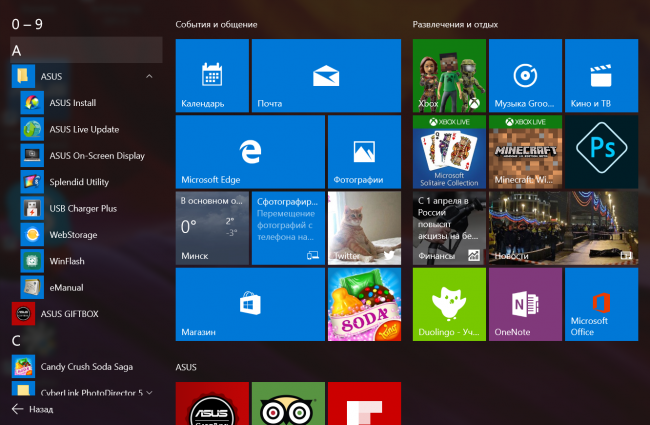Open the Календарь tile
650x425 pixels.
pos(212,75)
